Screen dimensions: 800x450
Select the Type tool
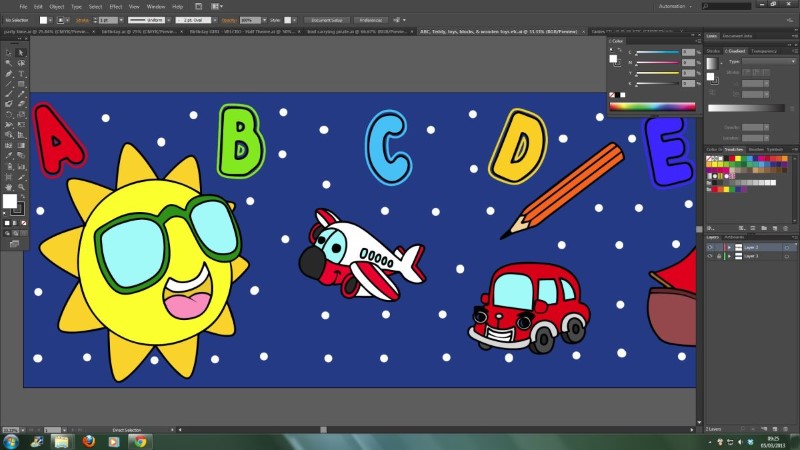coord(21,73)
